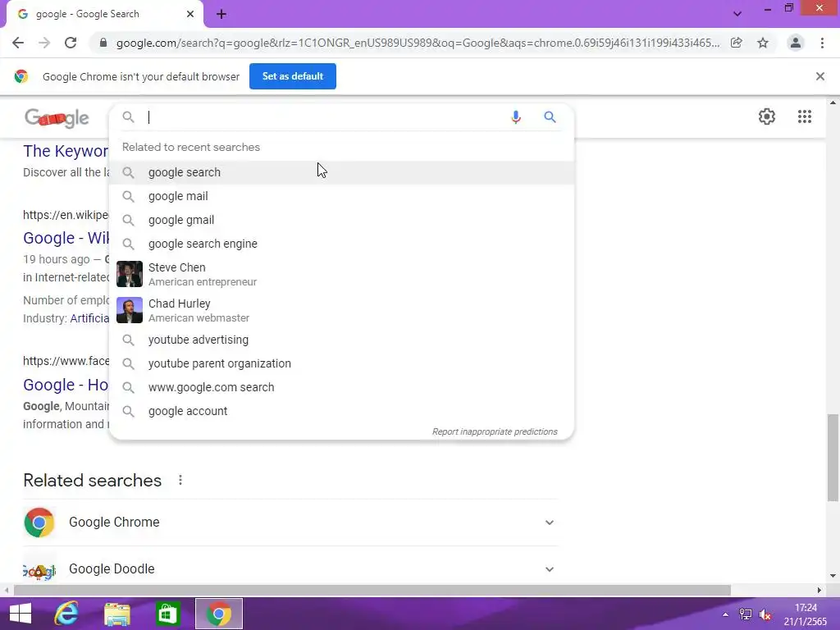This screenshot has width=840, height=630.
Task: Select the Chad Hurley suggestion
Action: coord(341,310)
